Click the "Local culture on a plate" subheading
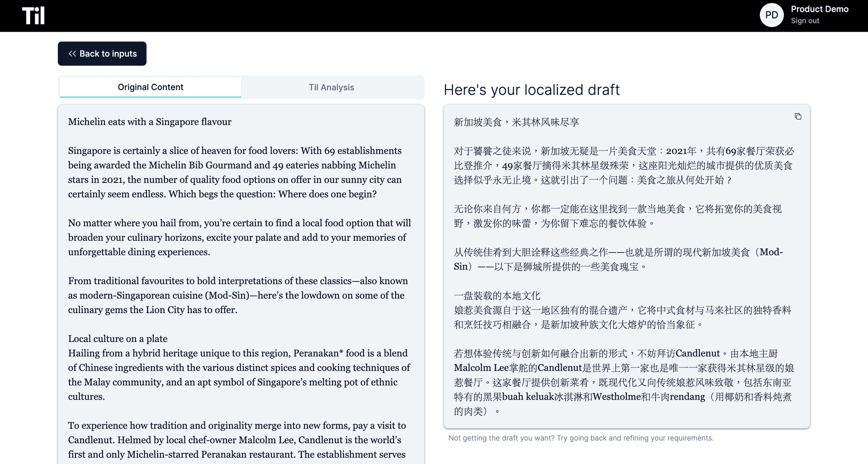The width and height of the screenshot is (868, 464). (118, 339)
